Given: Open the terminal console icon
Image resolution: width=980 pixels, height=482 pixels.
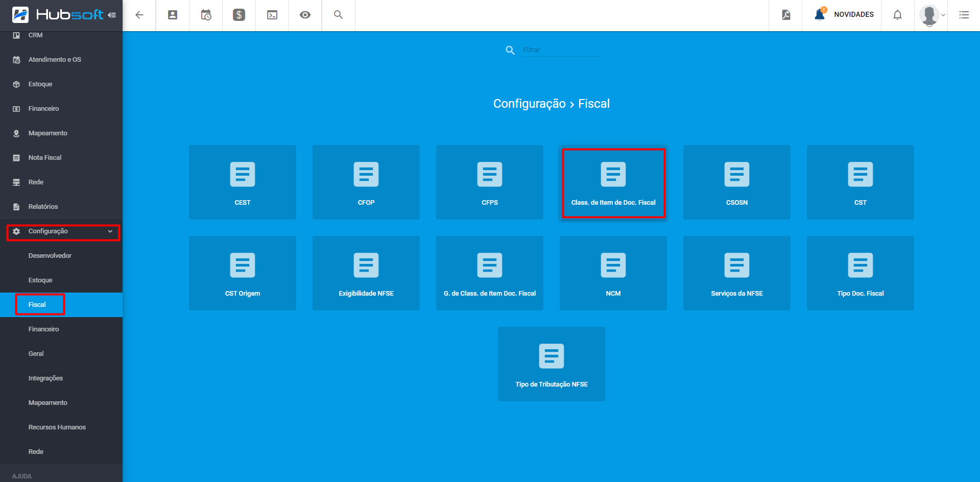Looking at the screenshot, I should (x=272, y=15).
